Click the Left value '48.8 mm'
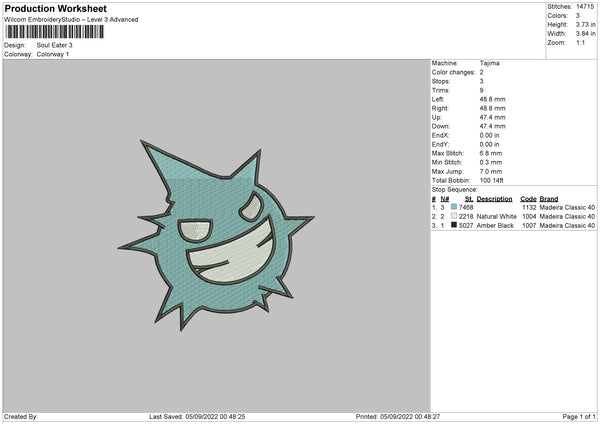Image resolution: width=600 pixels, height=424 pixels. 492,99
